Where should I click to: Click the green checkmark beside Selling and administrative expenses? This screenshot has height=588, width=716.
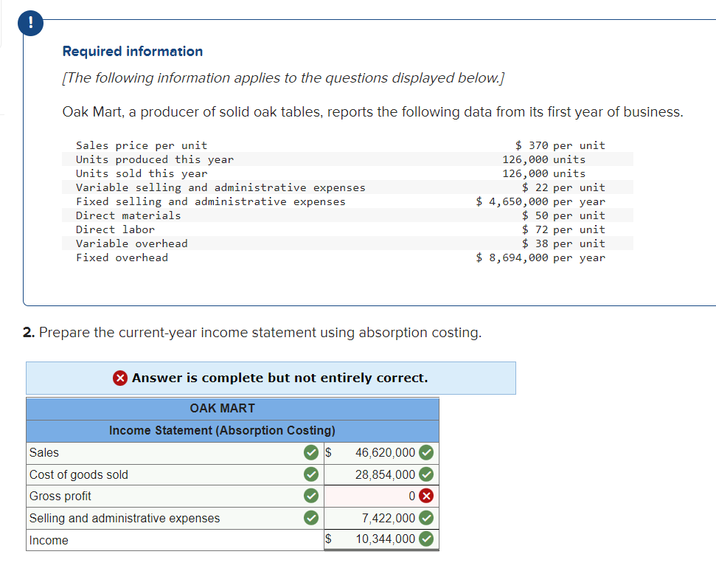click(x=310, y=518)
